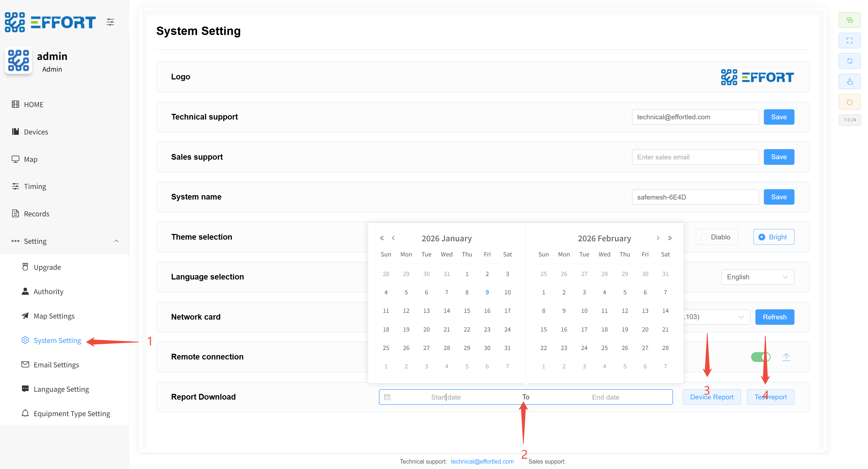868x469 pixels.
Task: Save the System name field
Action: pyautogui.click(x=778, y=197)
